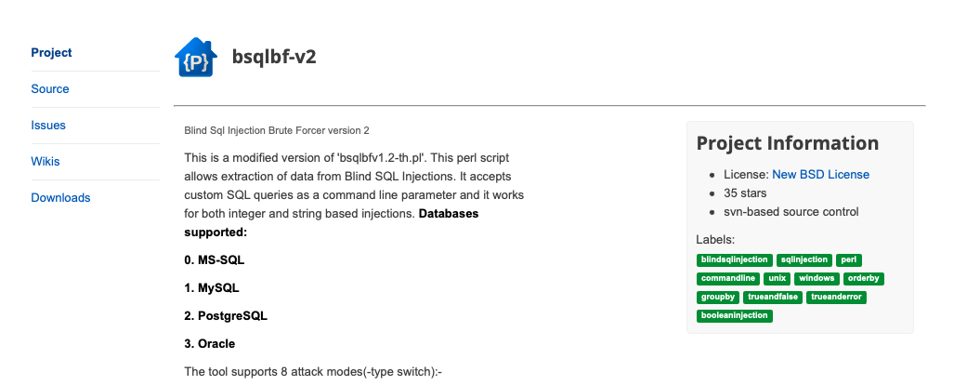The width and height of the screenshot is (980, 385).
Task: Open the Downloads section
Action: 60,198
